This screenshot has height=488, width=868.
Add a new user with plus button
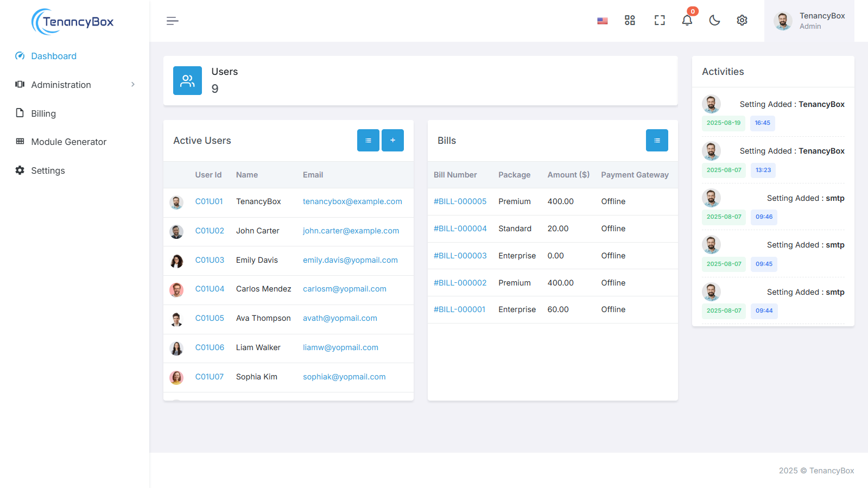tap(392, 141)
